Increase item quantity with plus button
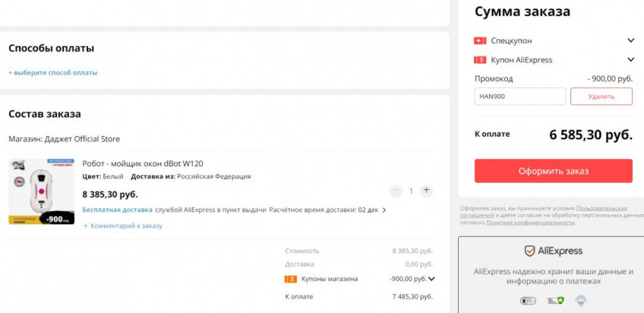Image resolution: width=644 pixels, height=313 pixels. 426,191
